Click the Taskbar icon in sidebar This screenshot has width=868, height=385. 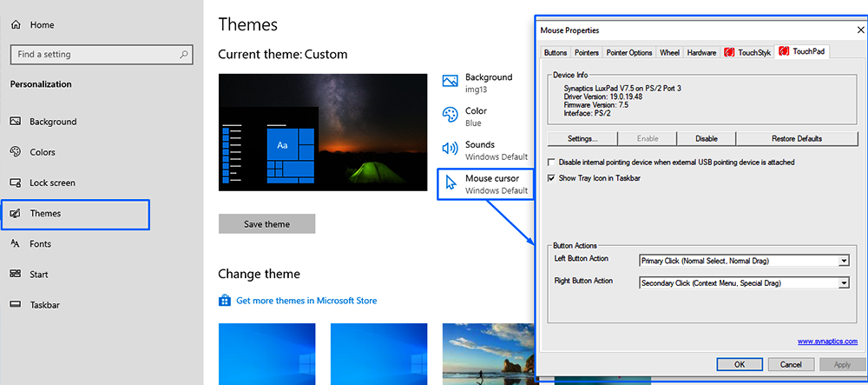tap(16, 305)
